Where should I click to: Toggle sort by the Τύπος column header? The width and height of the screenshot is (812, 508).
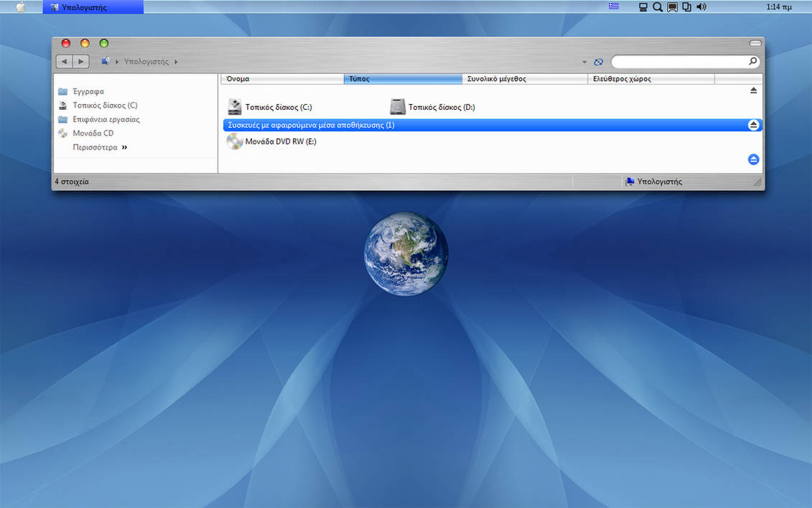[x=402, y=78]
